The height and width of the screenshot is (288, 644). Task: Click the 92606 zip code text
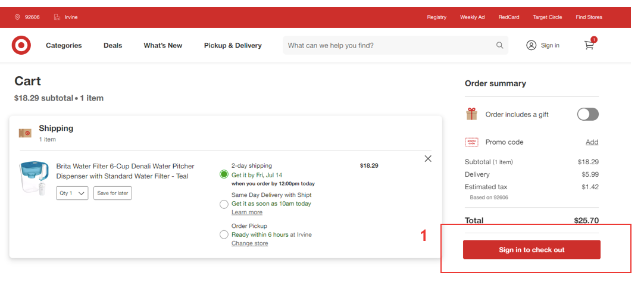click(33, 17)
